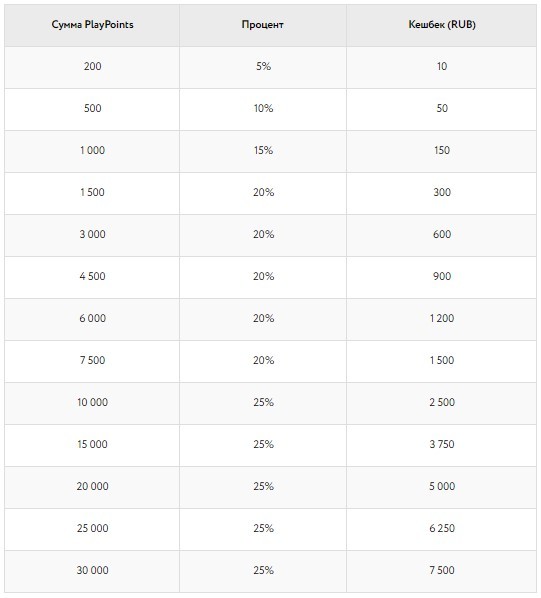
Task: Click the cashback value 7 500
Action: (442, 570)
